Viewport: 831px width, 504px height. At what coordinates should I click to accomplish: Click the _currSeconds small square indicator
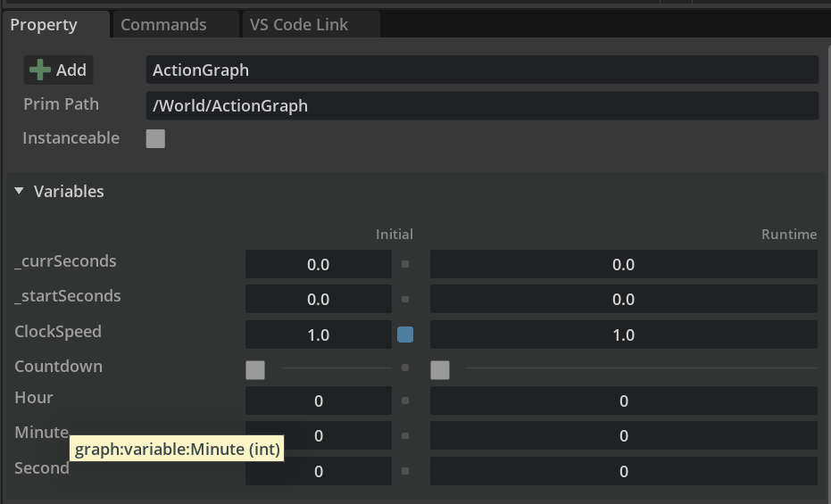pyautogui.click(x=405, y=264)
